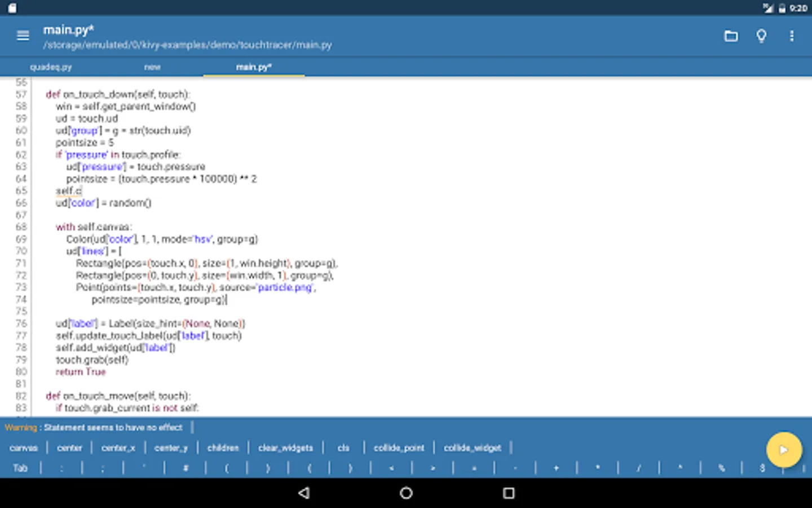Open the file browser folder icon
Screen dimensions: 812x508
pyautogui.click(x=731, y=36)
